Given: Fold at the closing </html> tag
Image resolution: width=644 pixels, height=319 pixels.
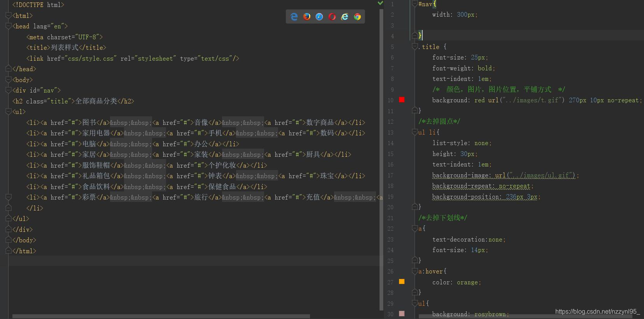Looking at the screenshot, I should pyautogui.click(x=9, y=251).
